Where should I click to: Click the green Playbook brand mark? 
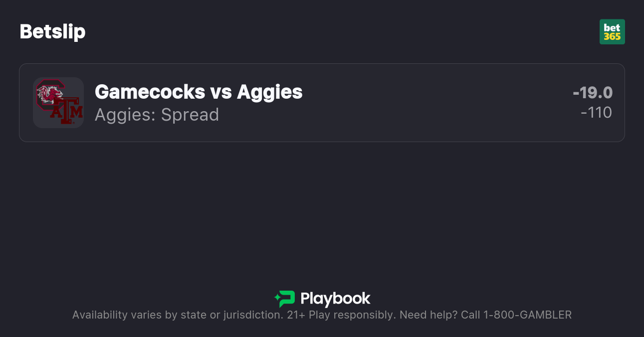coord(284,299)
